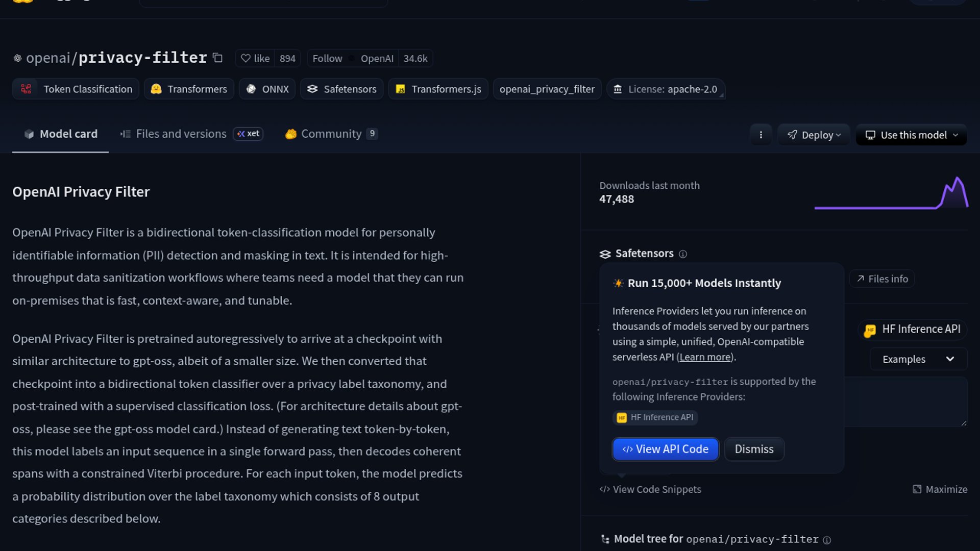Select the Transformers.js tag
The width and height of the screenshot is (980, 551).
[438, 89]
